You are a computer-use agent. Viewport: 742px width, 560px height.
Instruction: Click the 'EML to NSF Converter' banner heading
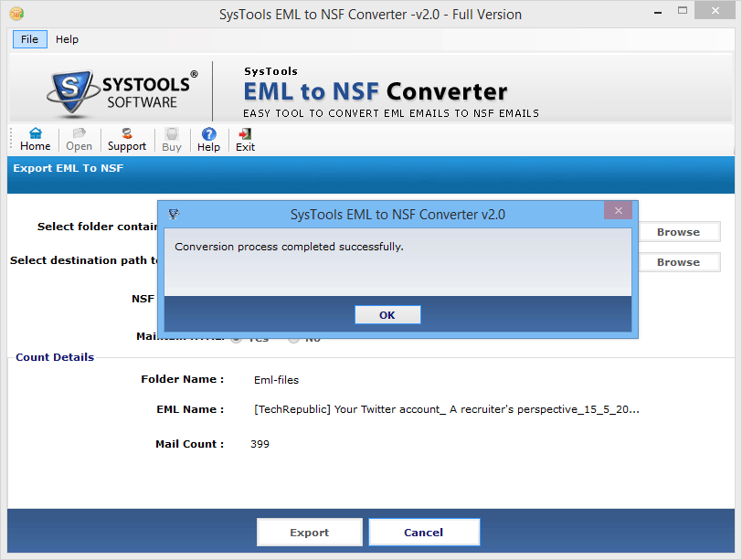[376, 91]
